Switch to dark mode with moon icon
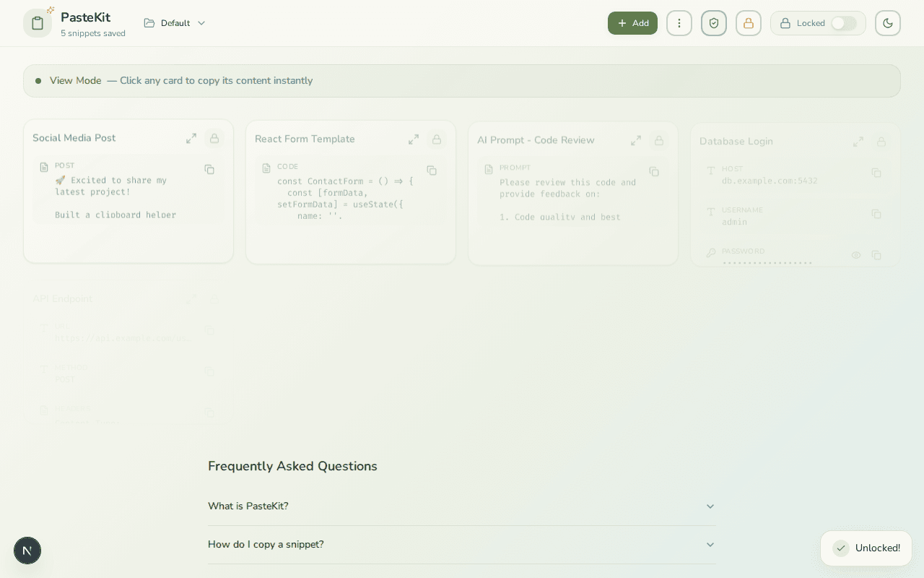Image resolution: width=924 pixels, height=578 pixels. 888,23
